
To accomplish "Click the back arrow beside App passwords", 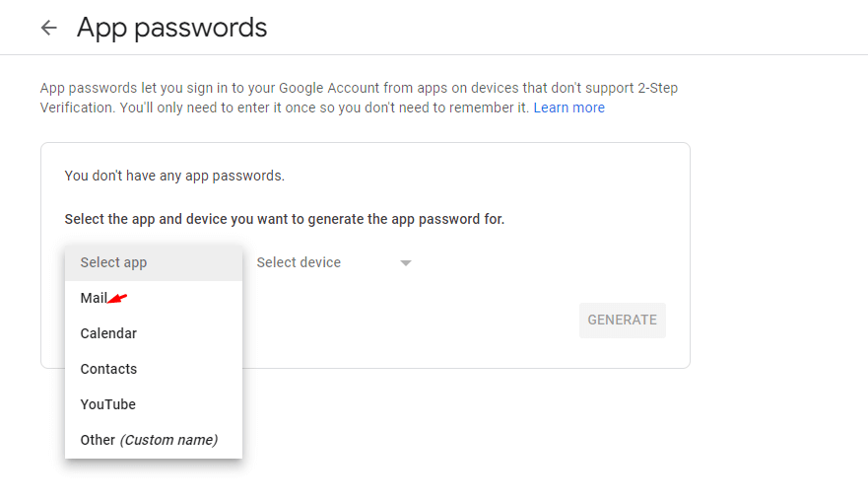I will (48, 28).
